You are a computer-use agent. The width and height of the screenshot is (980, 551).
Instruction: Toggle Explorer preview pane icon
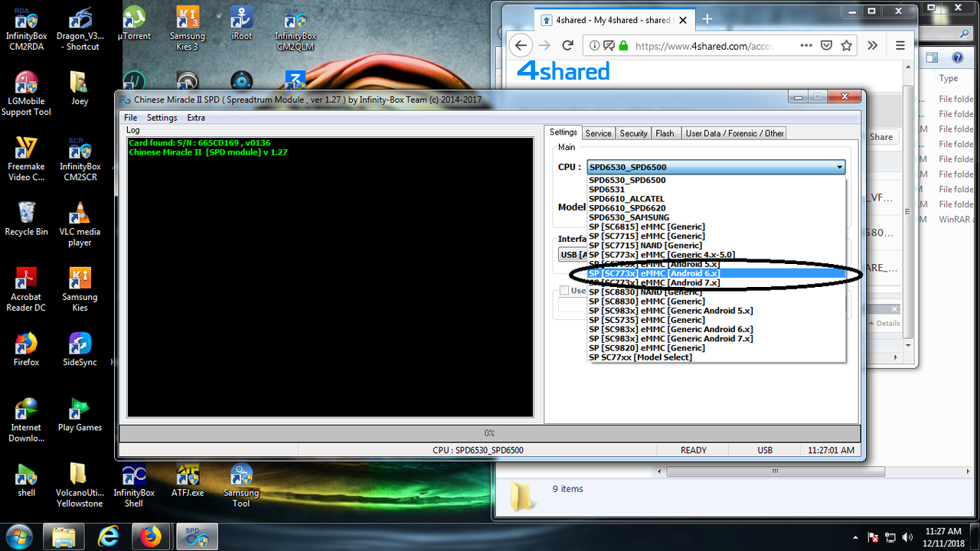(932, 57)
